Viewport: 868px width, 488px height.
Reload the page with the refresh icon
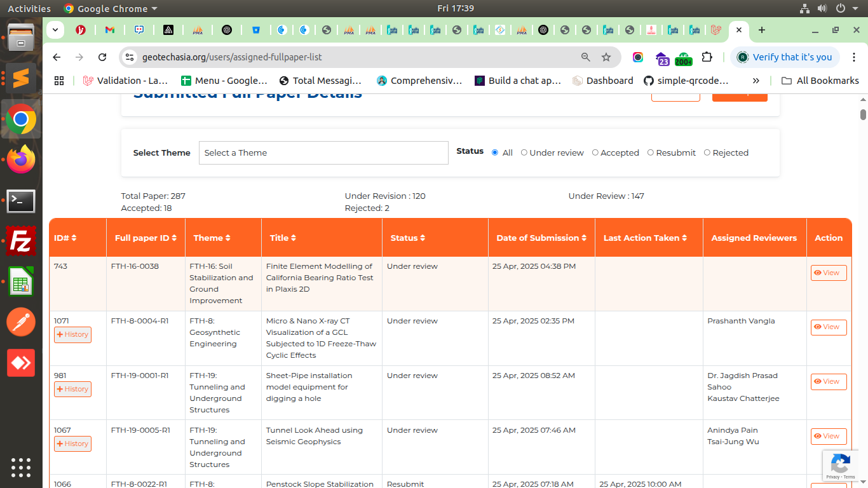pyautogui.click(x=102, y=57)
